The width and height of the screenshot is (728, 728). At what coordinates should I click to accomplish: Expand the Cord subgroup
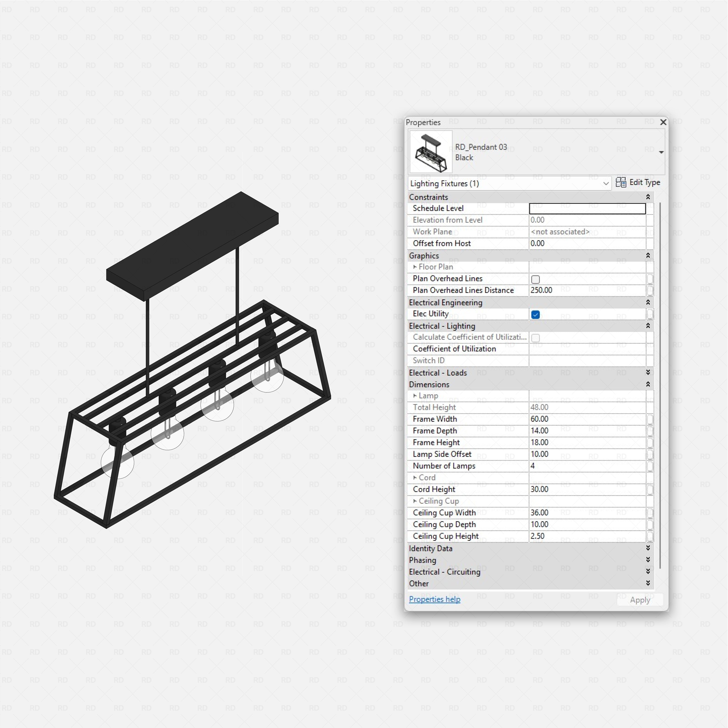(x=415, y=478)
